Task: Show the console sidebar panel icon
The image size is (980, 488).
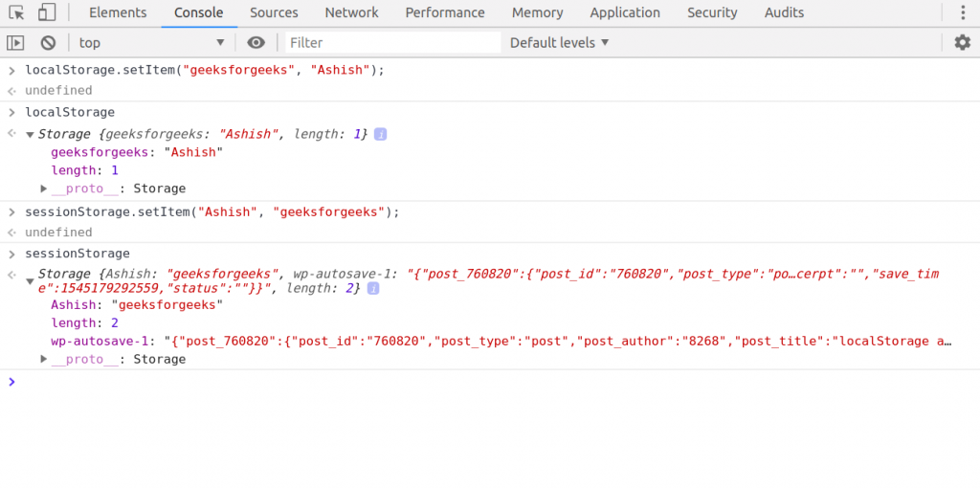Action: pyautogui.click(x=15, y=43)
